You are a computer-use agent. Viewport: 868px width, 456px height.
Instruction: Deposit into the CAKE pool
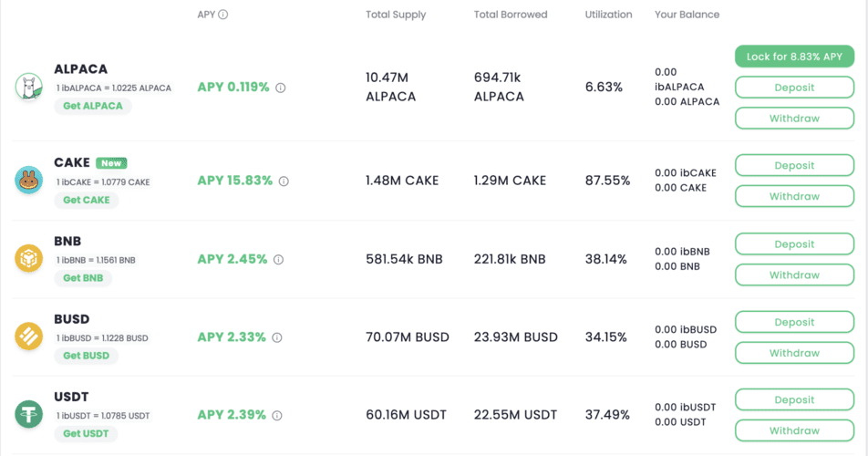[x=794, y=165]
